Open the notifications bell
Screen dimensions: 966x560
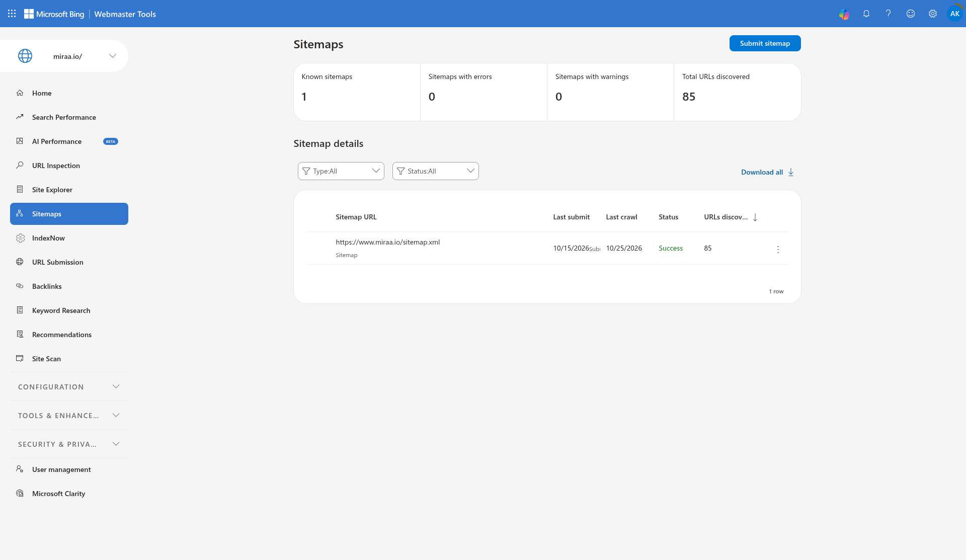(x=866, y=14)
